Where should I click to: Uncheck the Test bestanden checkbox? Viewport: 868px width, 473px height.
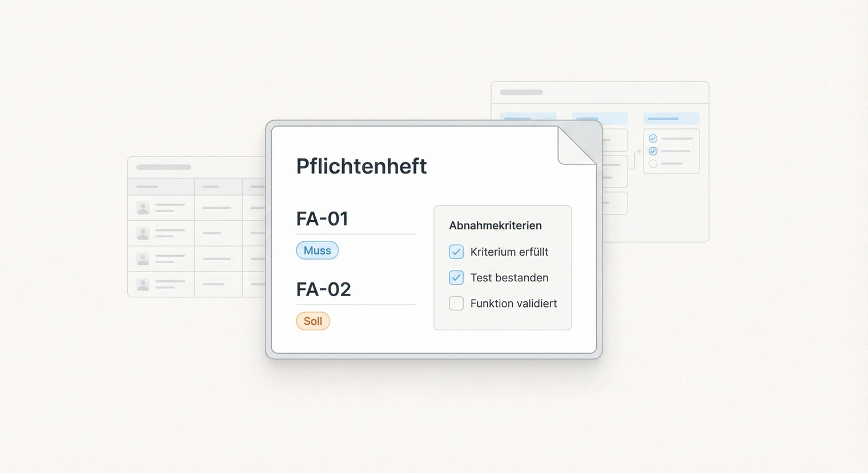456,278
